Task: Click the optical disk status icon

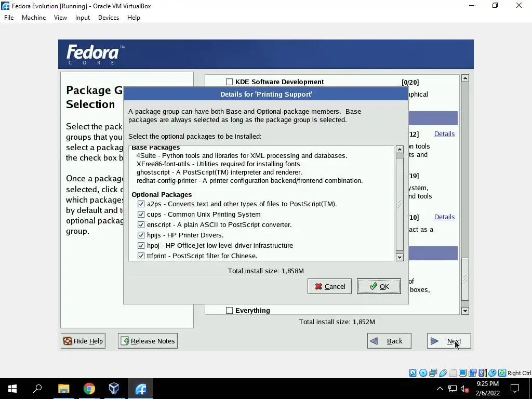Action: click(x=423, y=373)
